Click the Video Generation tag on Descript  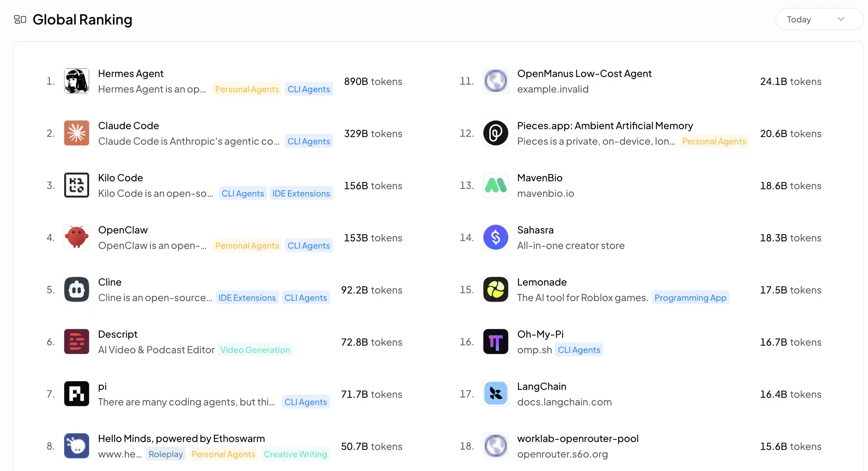[255, 350]
